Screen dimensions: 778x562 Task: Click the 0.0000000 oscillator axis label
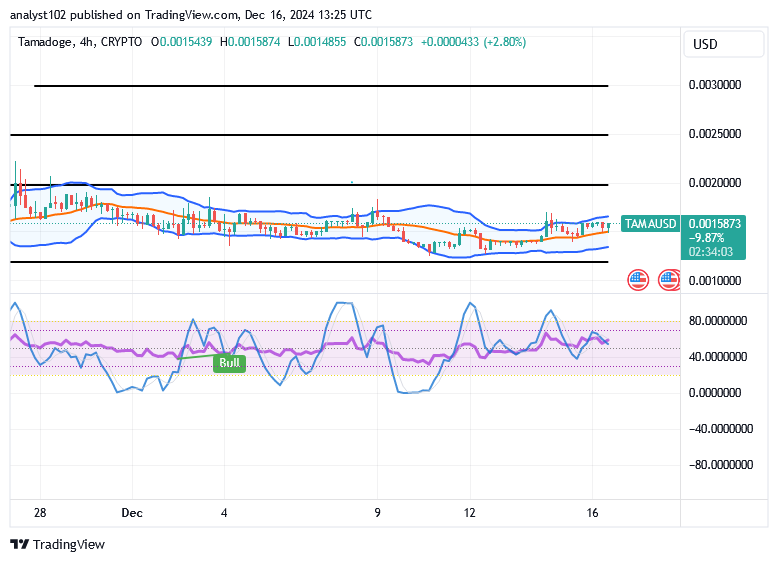715,393
